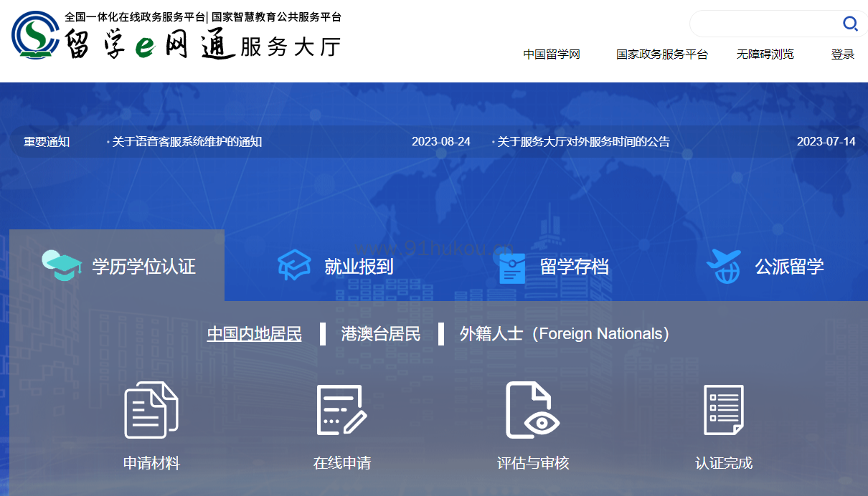The height and width of the screenshot is (496, 868).
Task: Switch to the 港澳台居民 tab
Action: click(x=381, y=334)
